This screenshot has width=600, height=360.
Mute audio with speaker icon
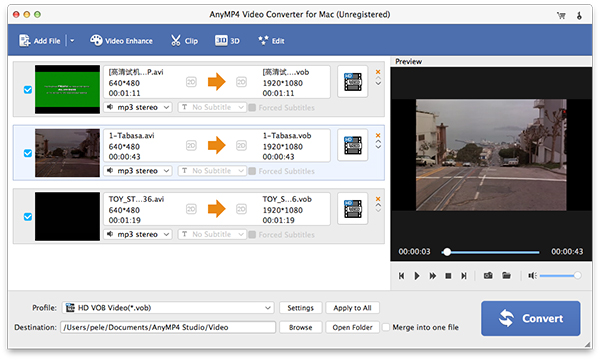point(532,275)
